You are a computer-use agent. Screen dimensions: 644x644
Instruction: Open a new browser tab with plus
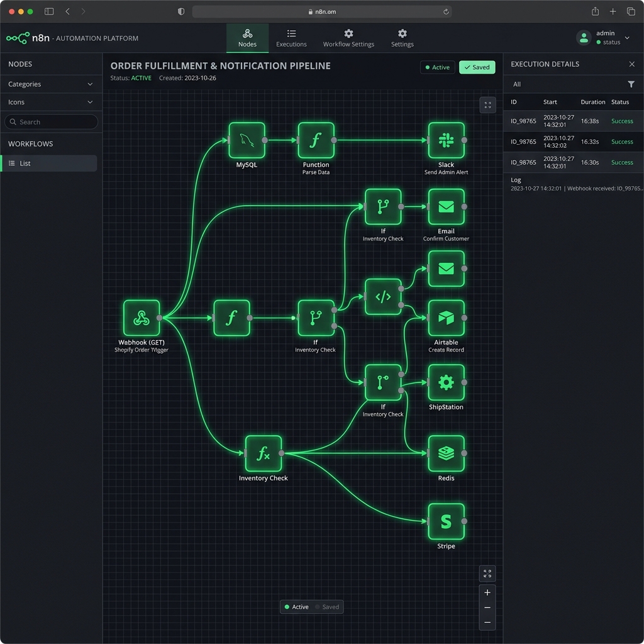click(613, 11)
